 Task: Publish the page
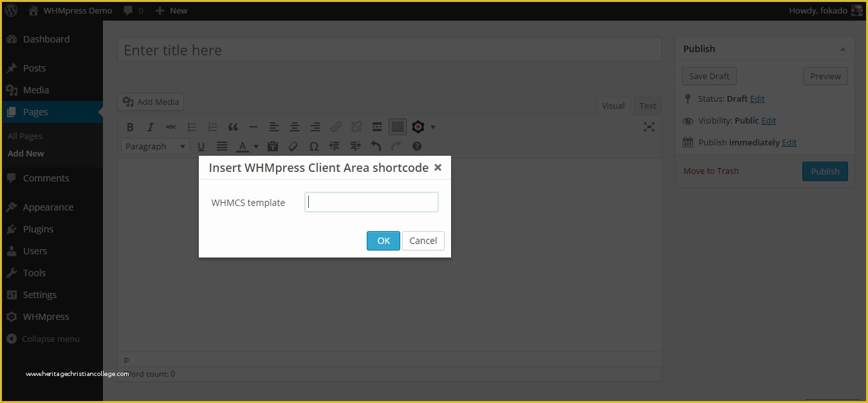tap(825, 171)
